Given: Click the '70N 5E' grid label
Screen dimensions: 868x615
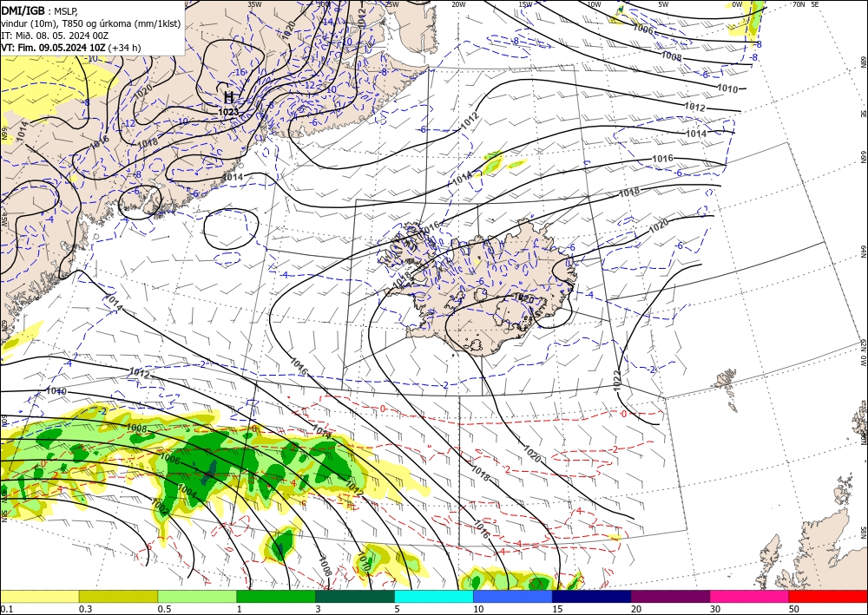Looking at the screenshot, I should 806,4.
